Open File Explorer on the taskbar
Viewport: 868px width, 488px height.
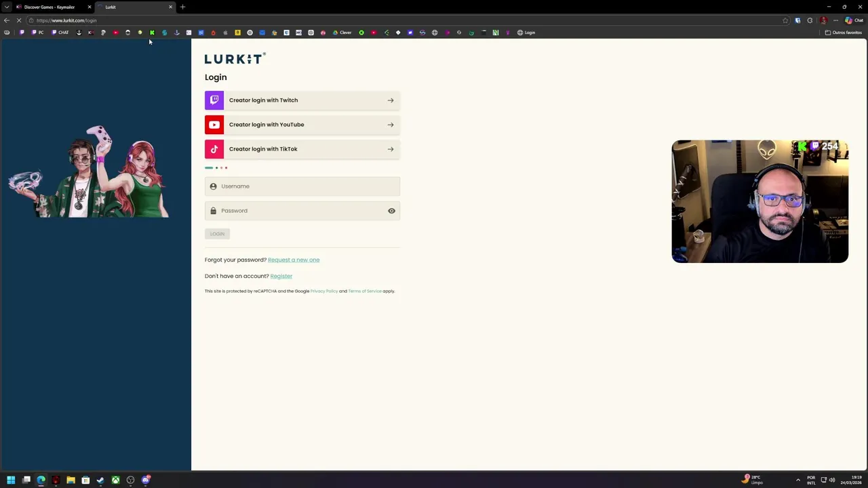(71, 480)
